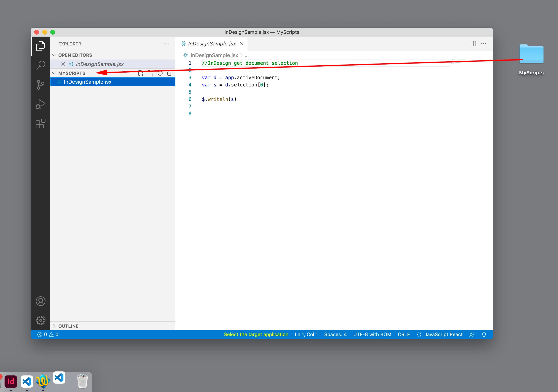
Task: Open the Manage gear menu
Action: click(41, 320)
